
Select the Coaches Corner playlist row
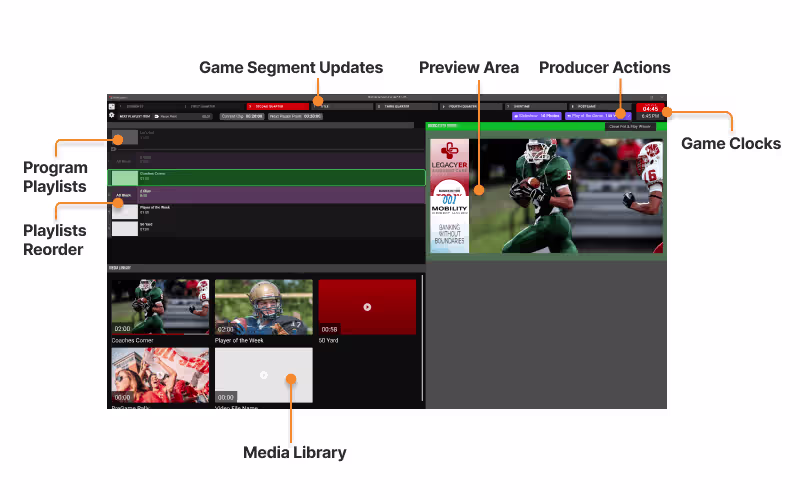[266, 178]
